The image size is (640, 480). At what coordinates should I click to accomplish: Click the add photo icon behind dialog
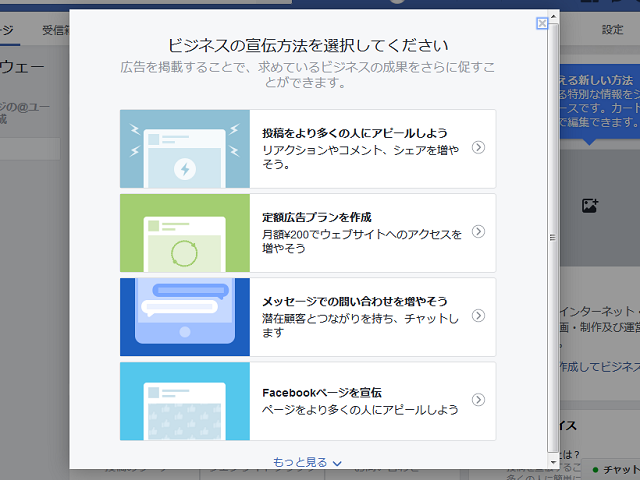coord(590,205)
